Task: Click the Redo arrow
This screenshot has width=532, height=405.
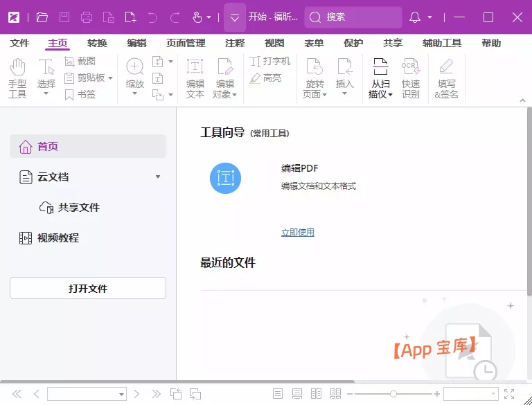Action: point(175,17)
